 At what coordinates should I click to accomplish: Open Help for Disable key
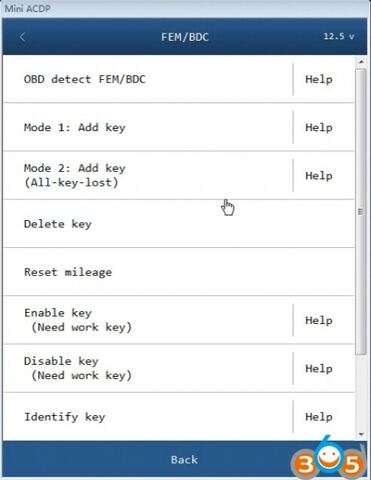319,369
